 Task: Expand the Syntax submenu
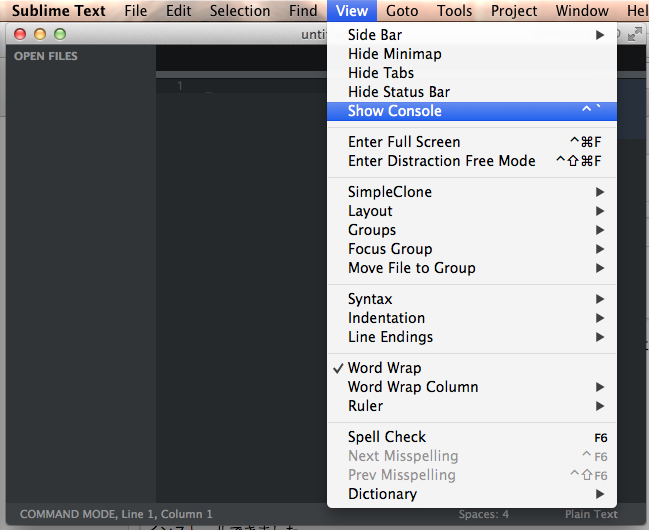click(x=472, y=299)
